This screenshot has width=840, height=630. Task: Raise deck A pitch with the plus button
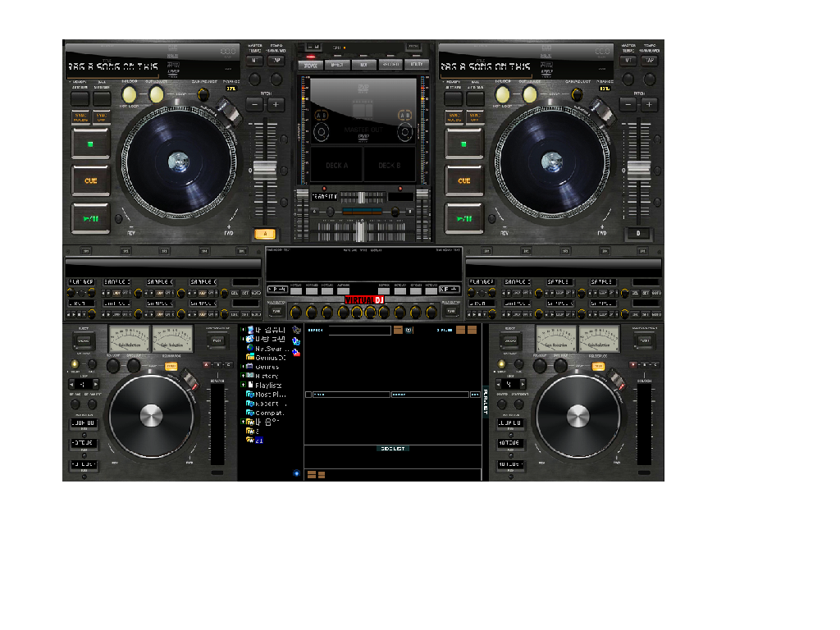[x=276, y=104]
